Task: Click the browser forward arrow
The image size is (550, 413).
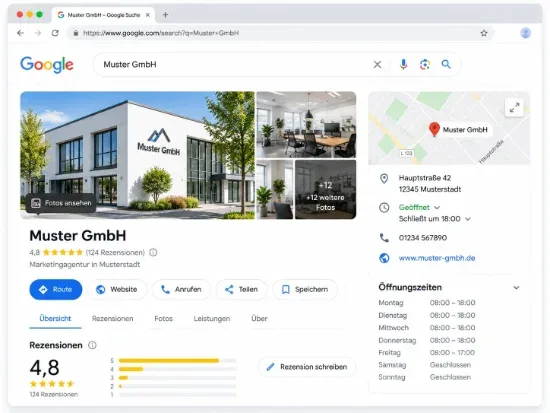Action: (38, 33)
